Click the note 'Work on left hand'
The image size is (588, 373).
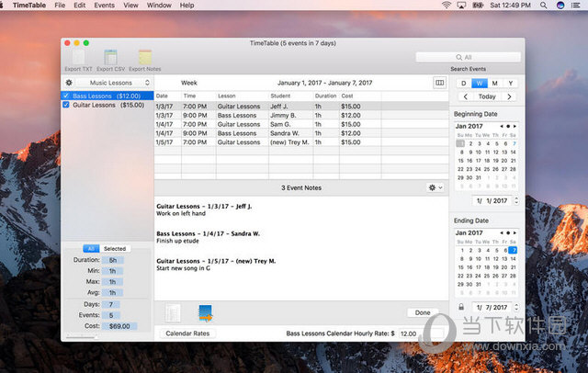(x=181, y=213)
